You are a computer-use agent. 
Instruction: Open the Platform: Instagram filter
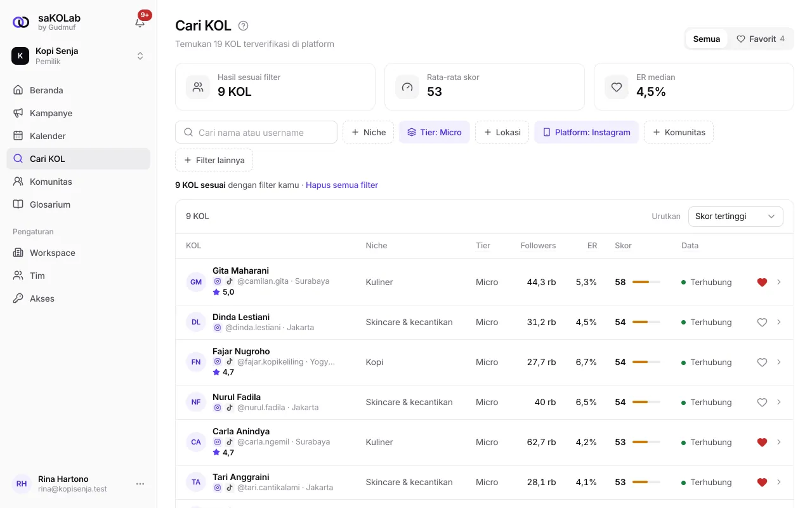pyautogui.click(x=586, y=132)
